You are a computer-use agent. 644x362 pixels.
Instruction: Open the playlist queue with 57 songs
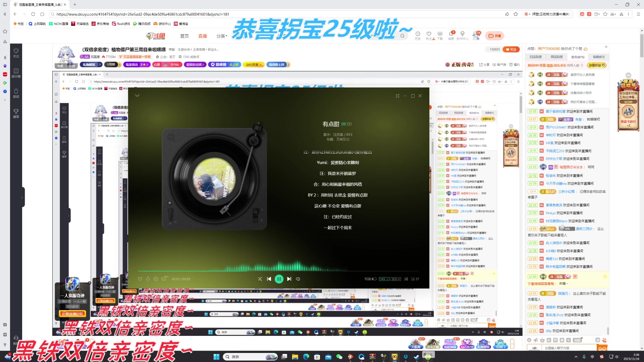pyautogui.click(x=415, y=279)
